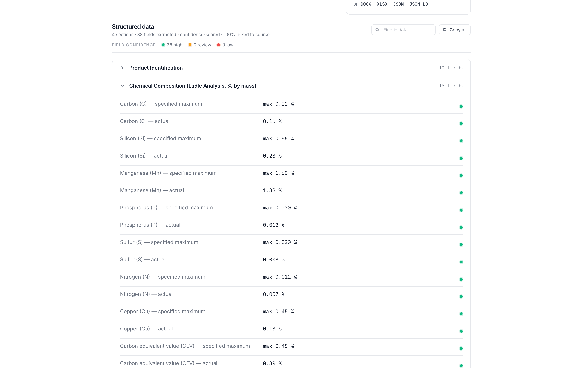Click the confidence dot for Nitrogen (N) specified maximum

point(461,279)
